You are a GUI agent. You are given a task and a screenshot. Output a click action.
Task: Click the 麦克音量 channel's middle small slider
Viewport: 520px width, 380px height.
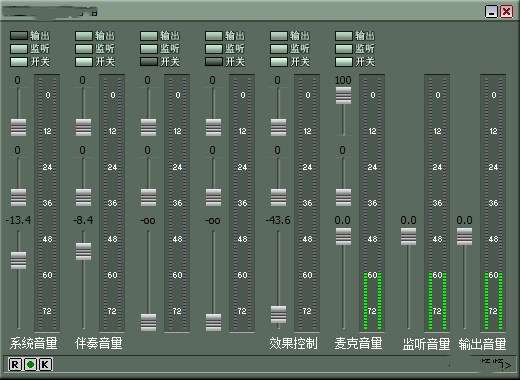343,198
